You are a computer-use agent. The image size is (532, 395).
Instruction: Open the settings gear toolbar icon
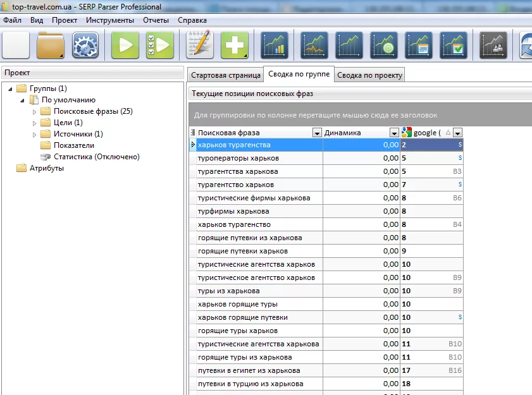point(85,46)
